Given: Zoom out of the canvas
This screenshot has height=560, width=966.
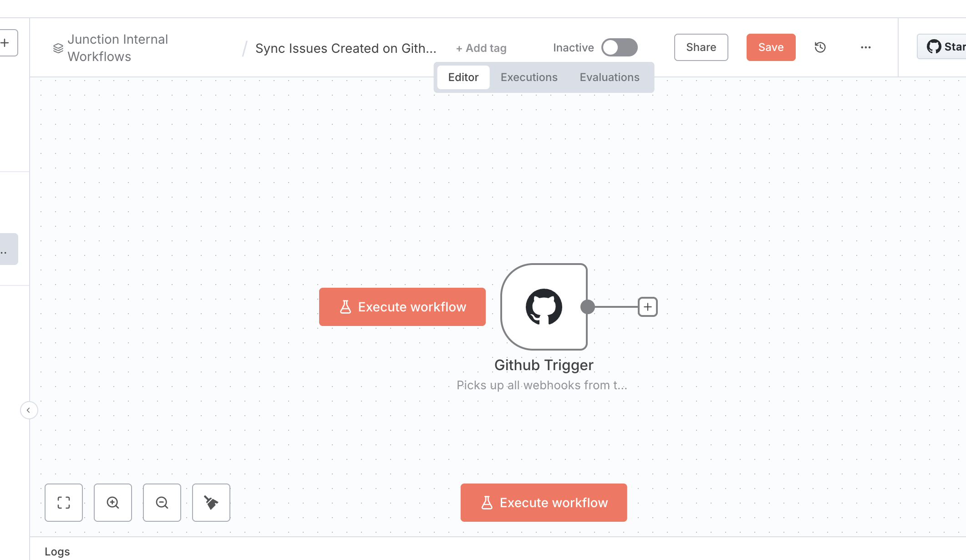Looking at the screenshot, I should coord(162,503).
